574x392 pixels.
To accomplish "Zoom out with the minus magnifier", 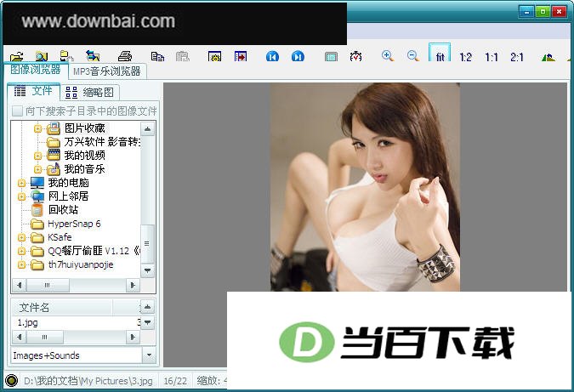I will [413, 56].
